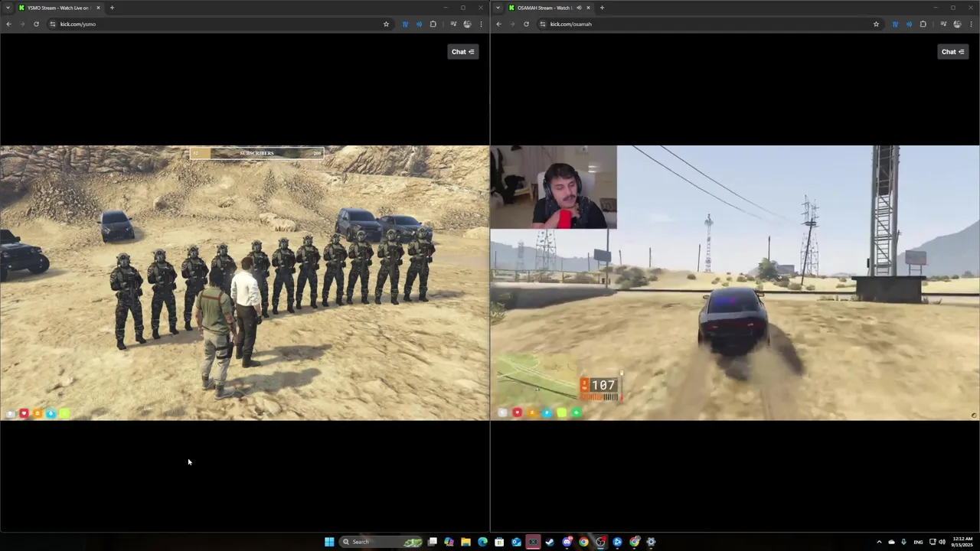
Task: Go forward in the kick.com/ysmo window
Action: pos(22,24)
